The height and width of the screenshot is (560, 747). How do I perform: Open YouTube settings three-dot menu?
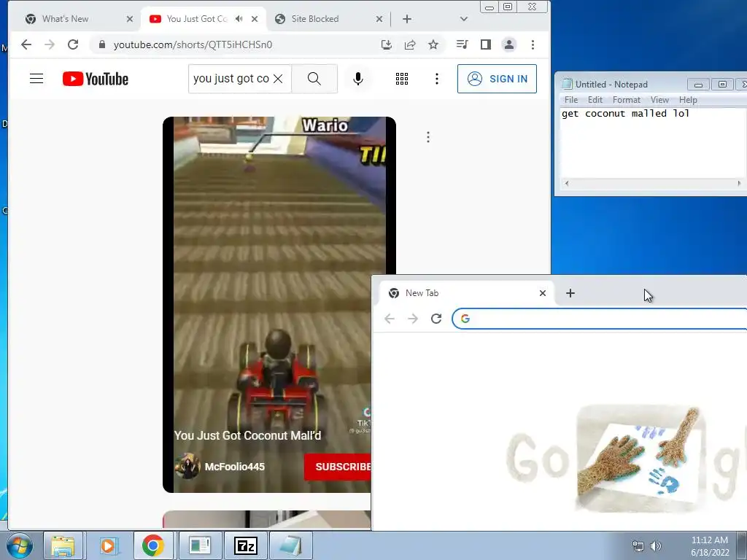(437, 79)
